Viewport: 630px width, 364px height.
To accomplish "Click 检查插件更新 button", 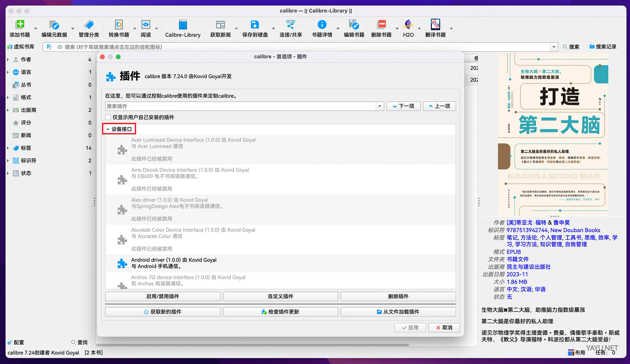I will (x=280, y=312).
